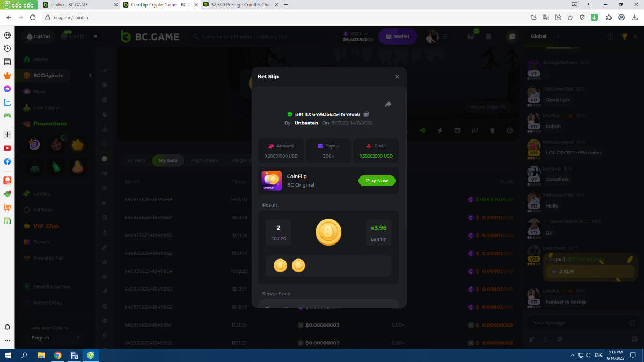
Task: Toggle game sound with the speaker icon
Action: tap(422, 130)
